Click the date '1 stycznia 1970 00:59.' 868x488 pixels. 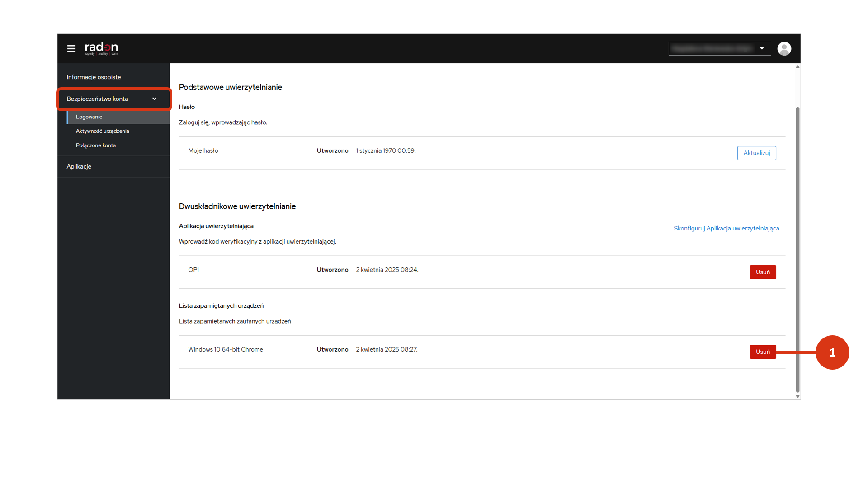pos(386,151)
